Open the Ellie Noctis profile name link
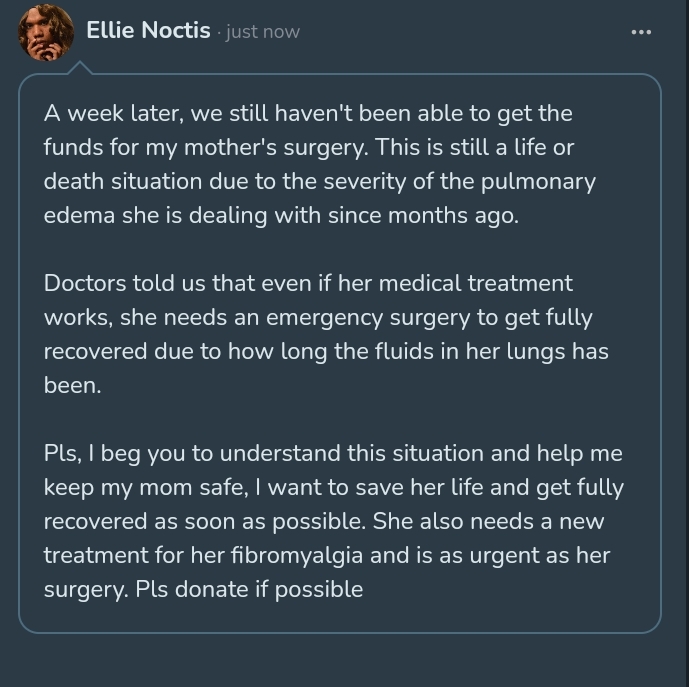This screenshot has height=687, width=689. pos(148,31)
